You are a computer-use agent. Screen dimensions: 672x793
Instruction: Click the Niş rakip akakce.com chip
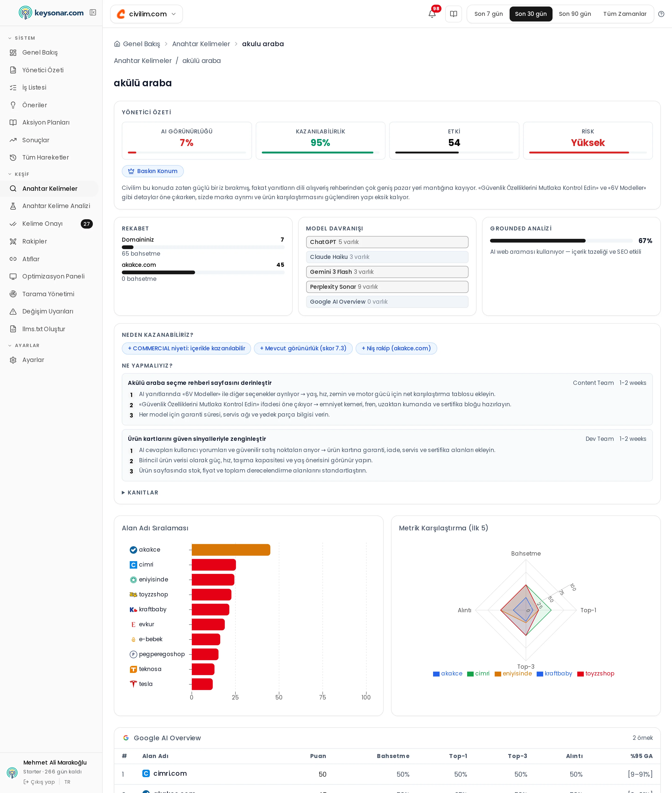396,348
